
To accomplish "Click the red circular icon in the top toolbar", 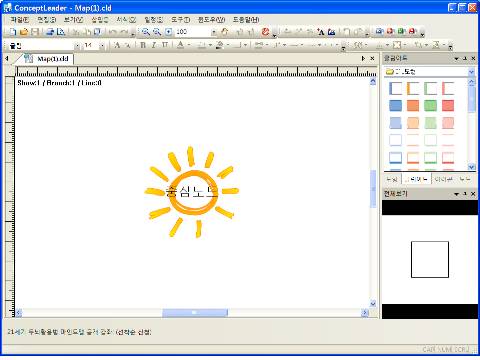I will pyautogui.click(x=265, y=32).
